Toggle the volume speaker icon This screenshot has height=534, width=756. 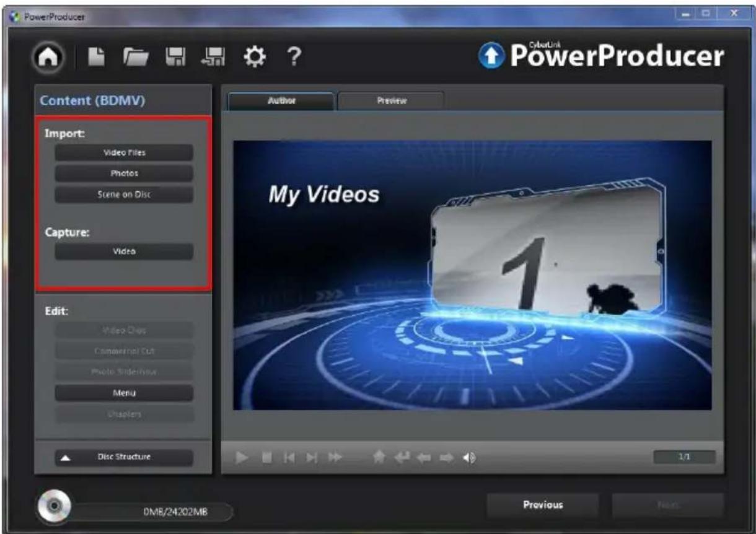coord(469,458)
